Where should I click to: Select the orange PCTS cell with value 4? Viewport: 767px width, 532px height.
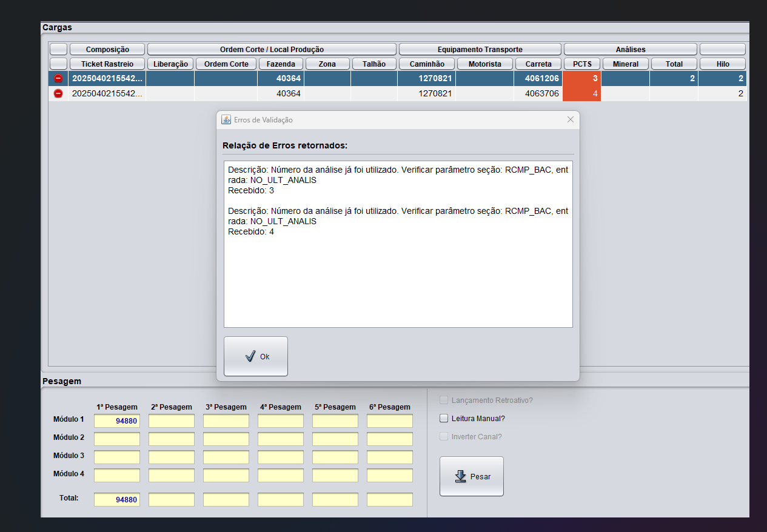(x=581, y=93)
